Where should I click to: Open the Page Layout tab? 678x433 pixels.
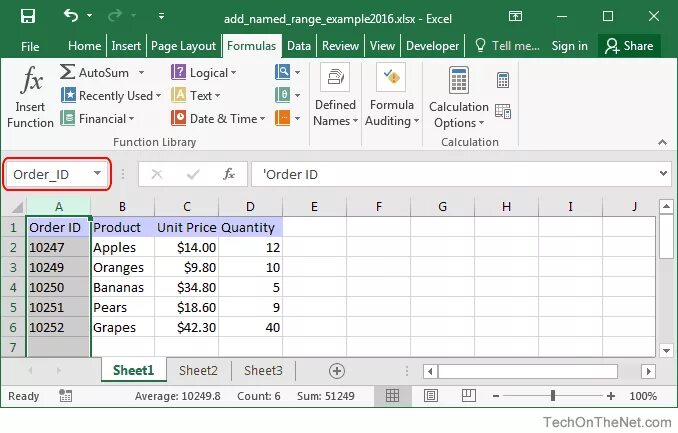click(183, 46)
